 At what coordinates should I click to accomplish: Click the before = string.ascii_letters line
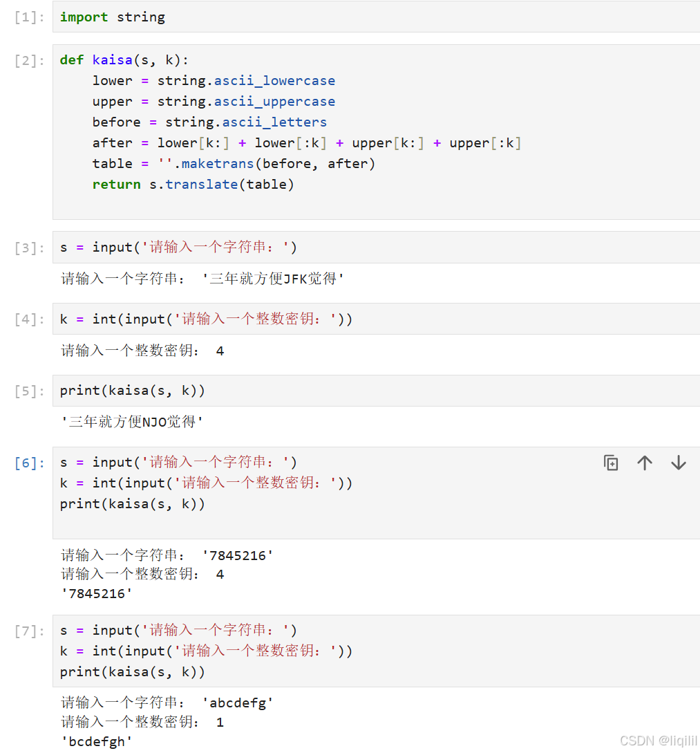point(209,122)
